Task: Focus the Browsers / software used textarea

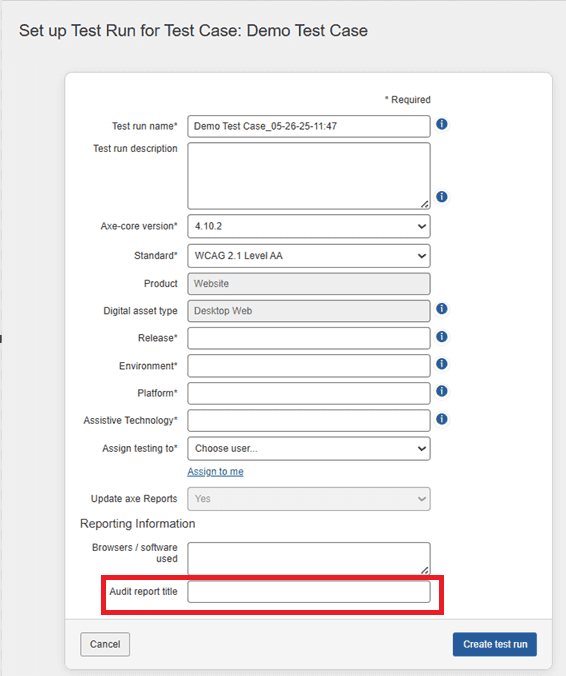Action: [309, 558]
